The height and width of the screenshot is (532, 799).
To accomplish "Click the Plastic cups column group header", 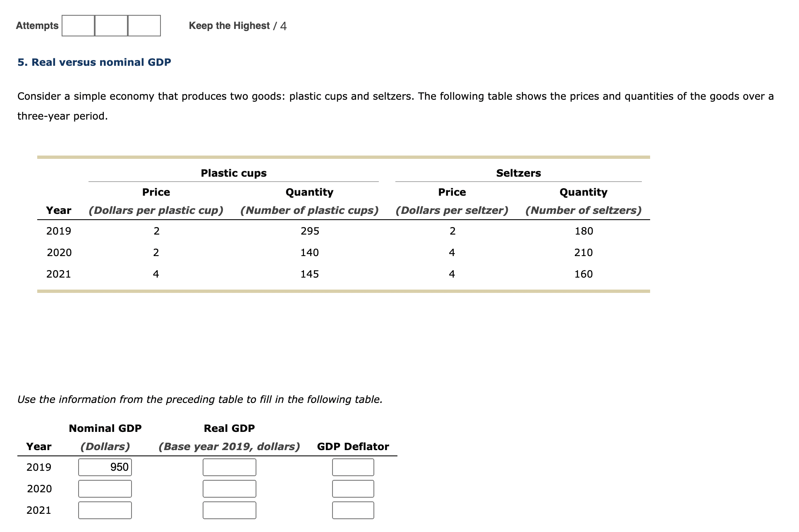I will pos(234,173).
